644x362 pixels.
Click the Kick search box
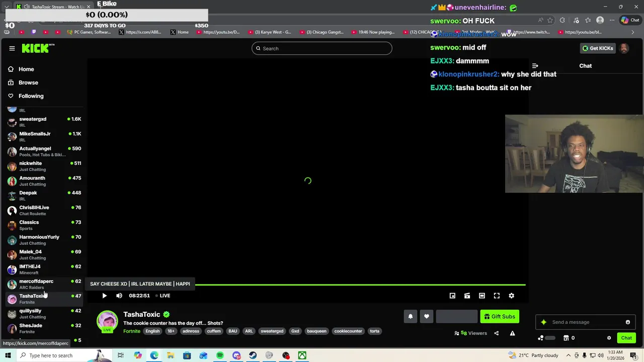point(322,48)
